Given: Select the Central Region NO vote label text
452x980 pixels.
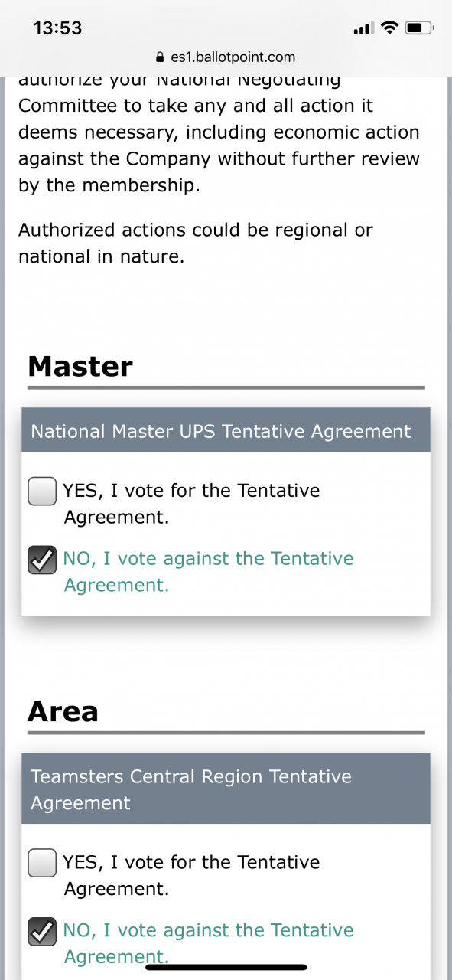Looking at the screenshot, I should (208, 943).
